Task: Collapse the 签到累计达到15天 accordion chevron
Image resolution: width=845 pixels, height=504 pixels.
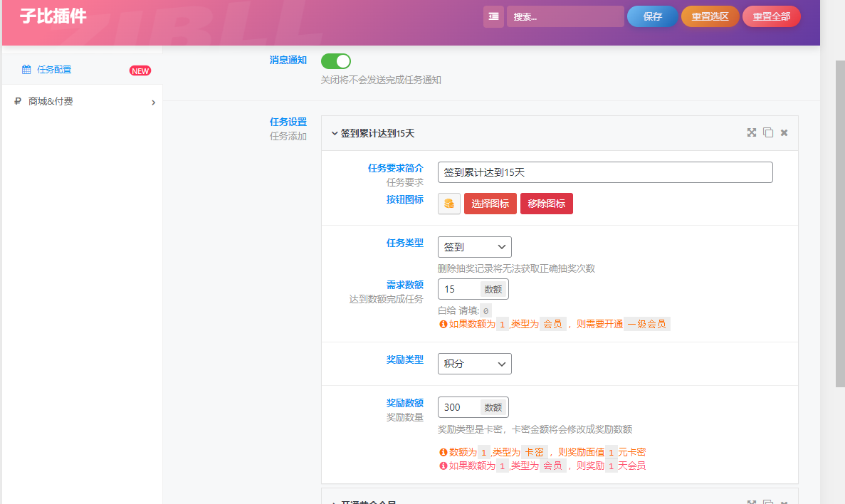Action: (x=334, y=133)
